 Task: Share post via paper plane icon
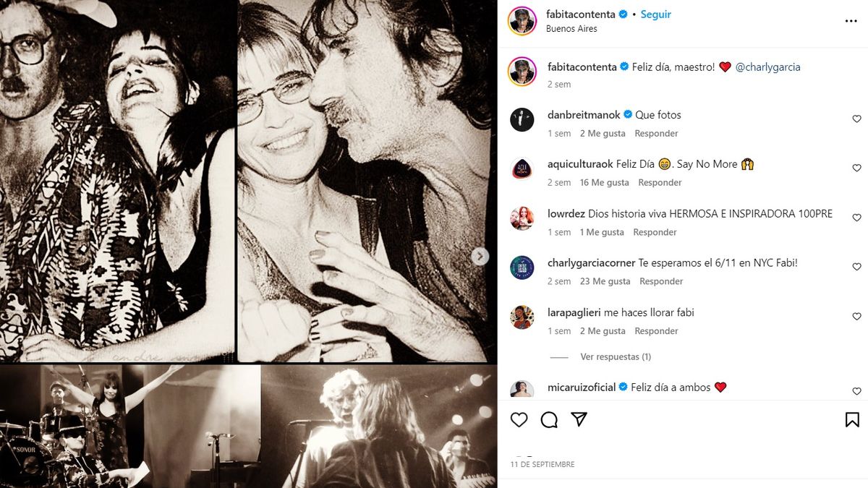(x=579, y=419)
